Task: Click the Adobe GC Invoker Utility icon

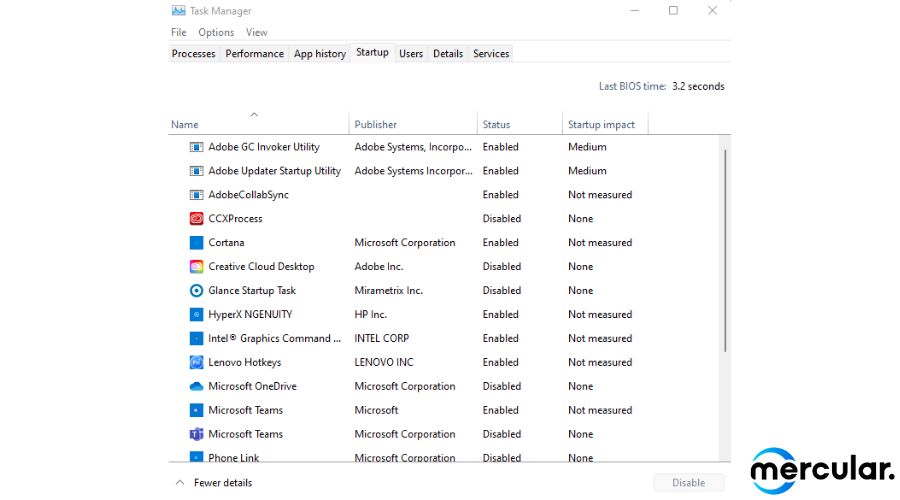Action: click(x=196, y=147)
